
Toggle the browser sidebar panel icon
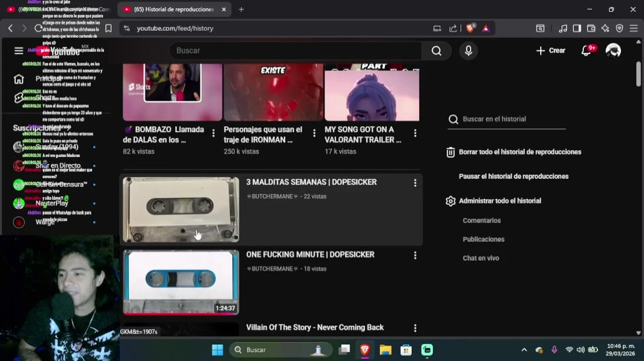pos(577,29)
